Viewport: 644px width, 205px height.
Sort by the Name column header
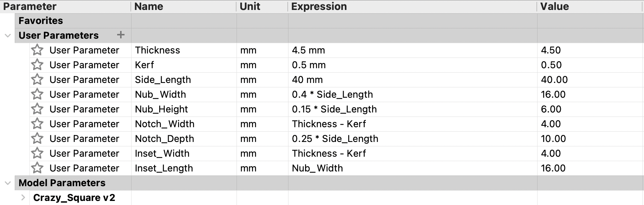coord(183,7)
